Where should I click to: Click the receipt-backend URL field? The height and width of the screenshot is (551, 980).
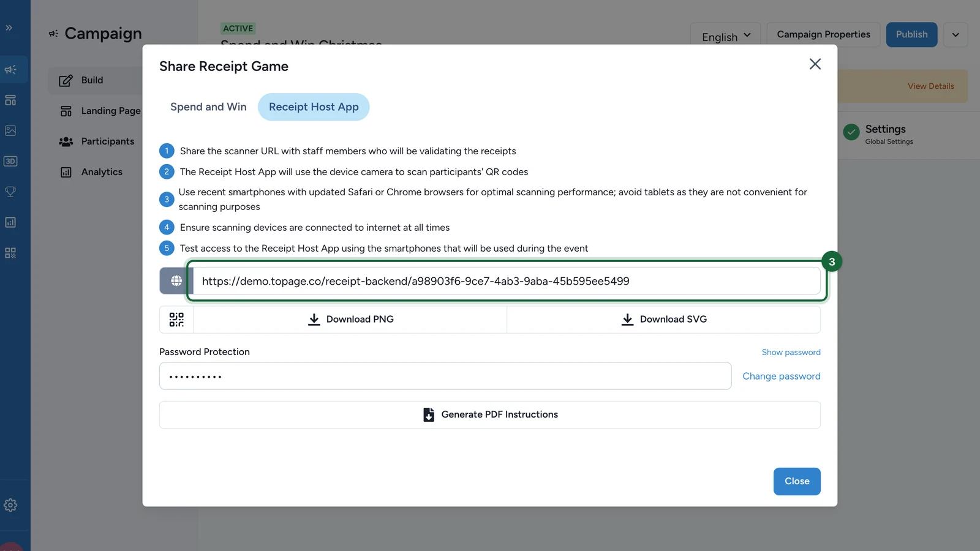(507, 281)
